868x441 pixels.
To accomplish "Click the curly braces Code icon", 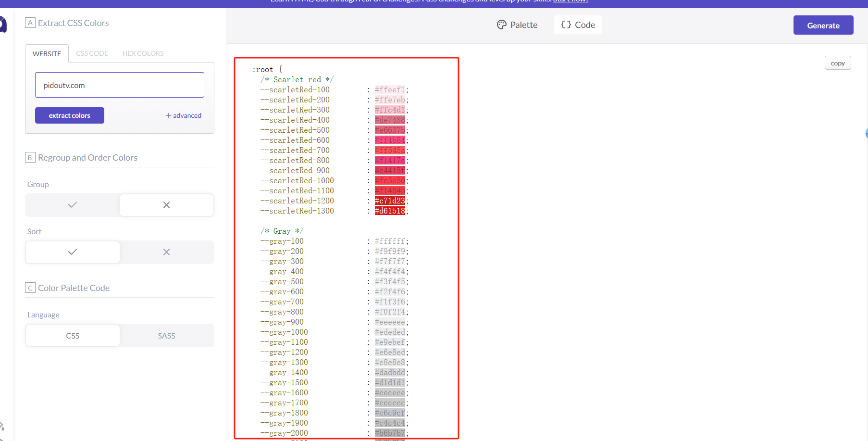I will click(566, 25).
